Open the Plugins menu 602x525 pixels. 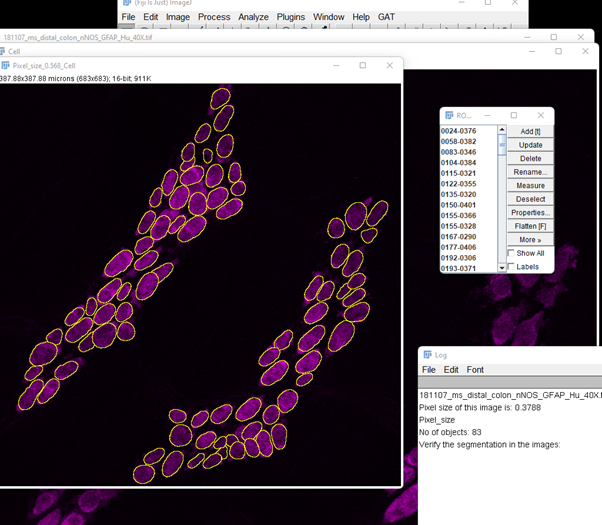pyautogui.click(x=291, y=17)
